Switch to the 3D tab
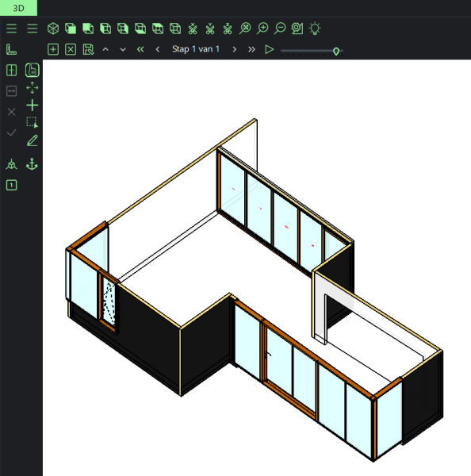This screenshot has height=476, width=471. point(18,8)
